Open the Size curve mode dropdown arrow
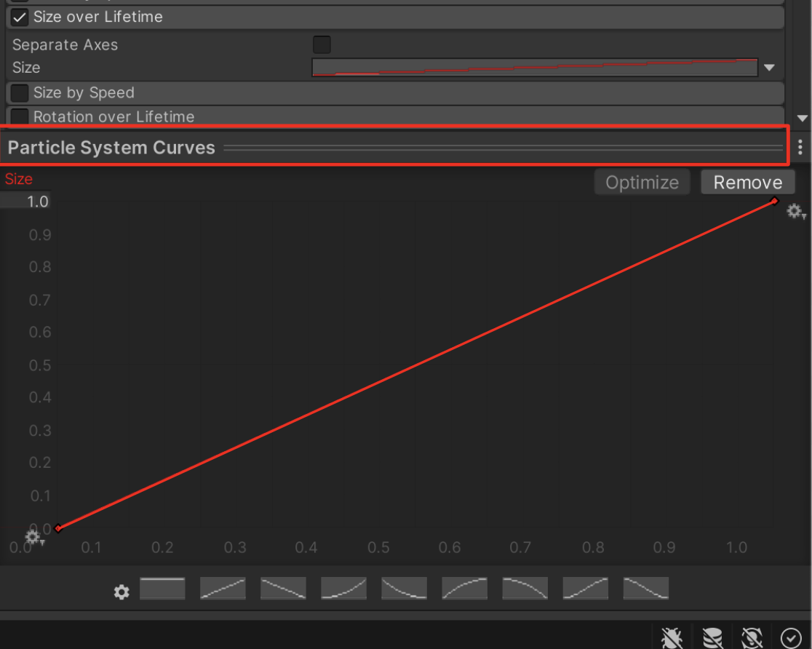This screenshot has width=812, height=649. pyautogui.click(x=769, y=68)
